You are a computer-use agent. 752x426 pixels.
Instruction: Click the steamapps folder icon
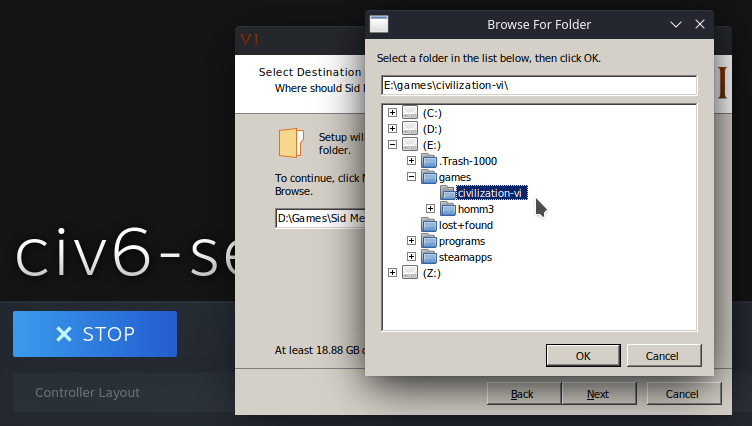click(x=429, y=257)
